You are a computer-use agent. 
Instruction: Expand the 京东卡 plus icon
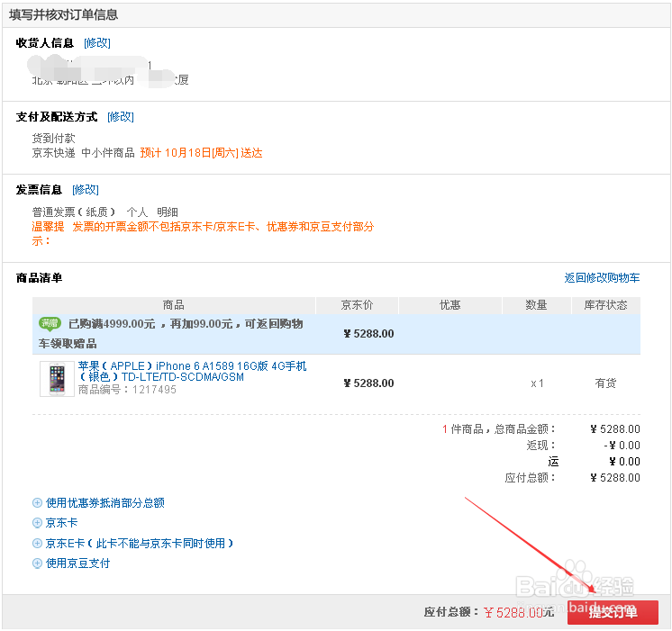[37, 523]
